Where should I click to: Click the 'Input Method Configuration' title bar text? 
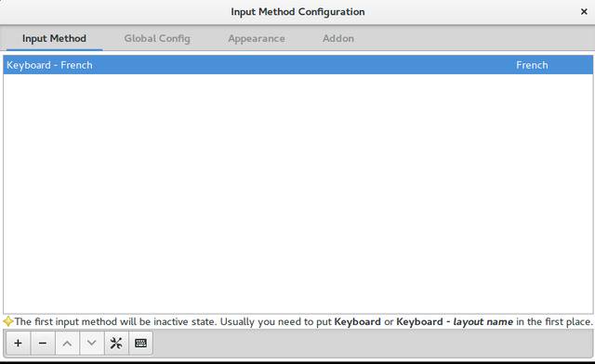pyautogui.click(x=297, y=12)
